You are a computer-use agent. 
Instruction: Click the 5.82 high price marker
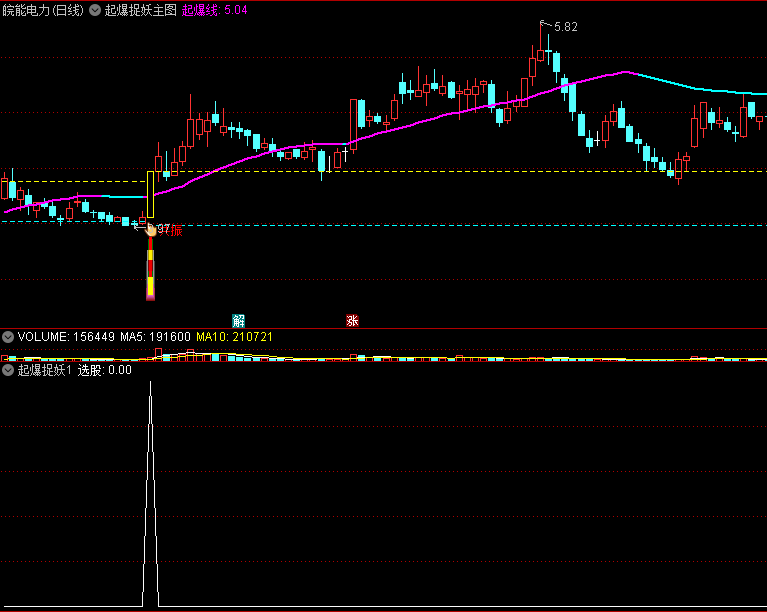point(565,27)
